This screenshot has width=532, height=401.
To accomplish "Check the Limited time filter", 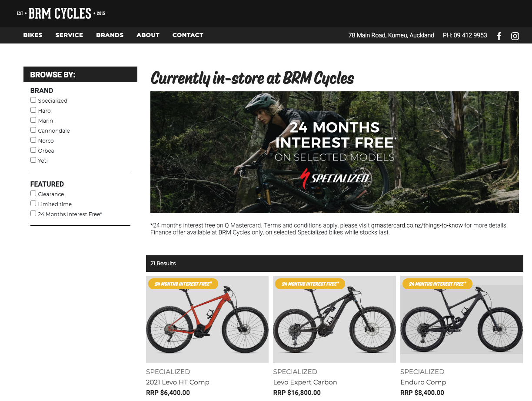I will 33,204.
